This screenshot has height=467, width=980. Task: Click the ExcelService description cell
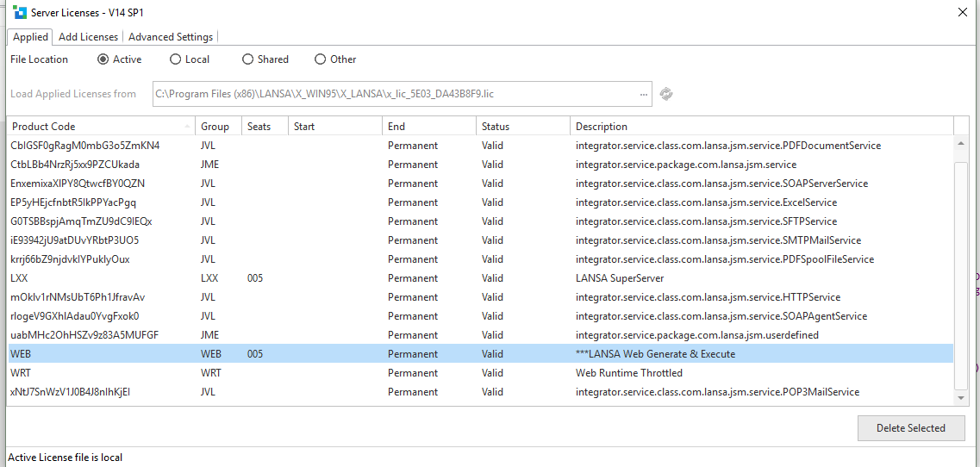tap(706, 202)
